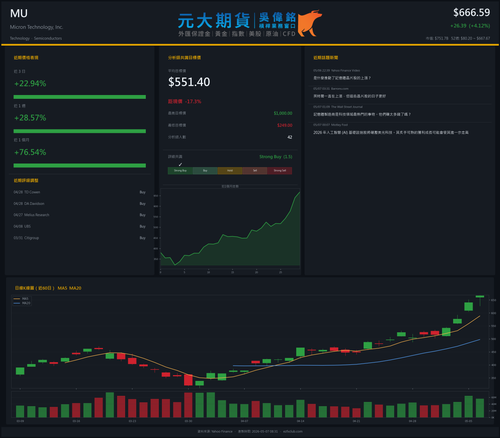Viewport: 500px width, 438px height.
Task: Click the Yahoo Finance data source footer text
Action: [215, 431]
